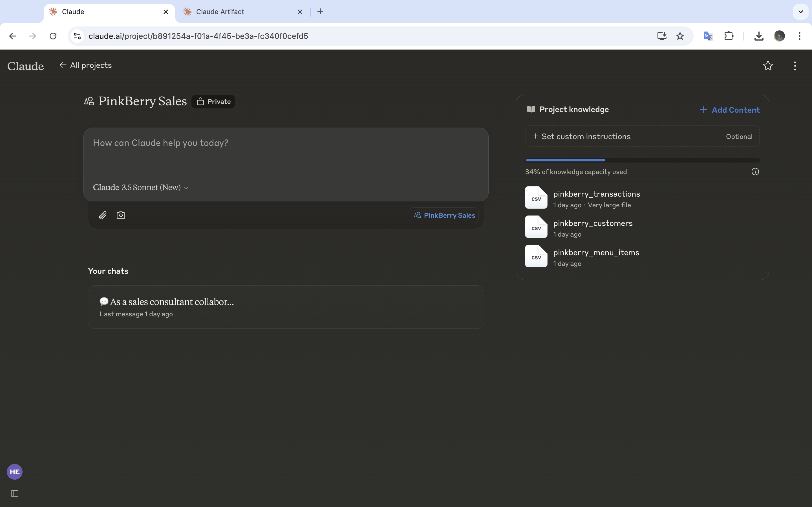Click the Google Translate extension icon
The width and height of the screenshot is (812, 507).
click(x=708, y=36)
